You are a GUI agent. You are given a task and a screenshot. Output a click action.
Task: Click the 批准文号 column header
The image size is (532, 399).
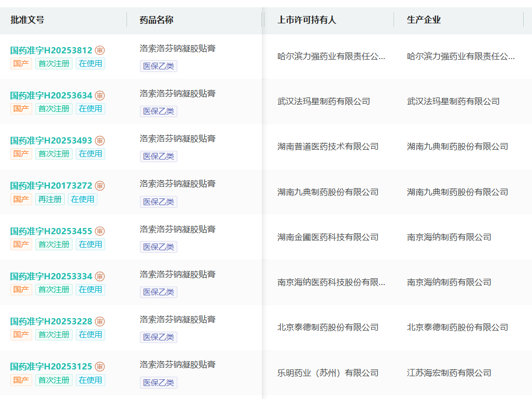[27, 20]
